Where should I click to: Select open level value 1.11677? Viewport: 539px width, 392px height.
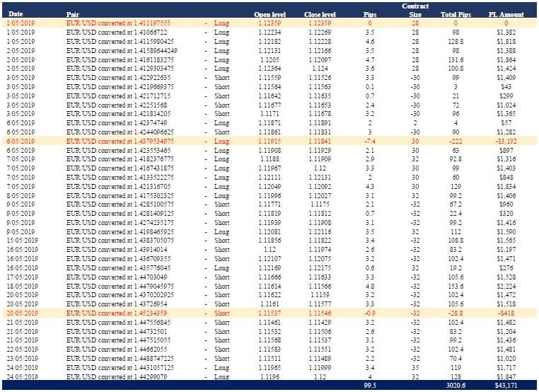[269, 105]
